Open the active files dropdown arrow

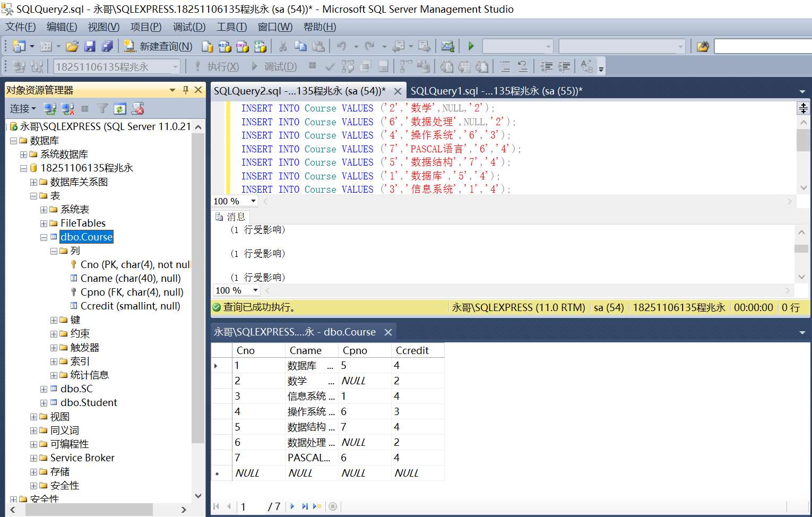coord(802,91)
